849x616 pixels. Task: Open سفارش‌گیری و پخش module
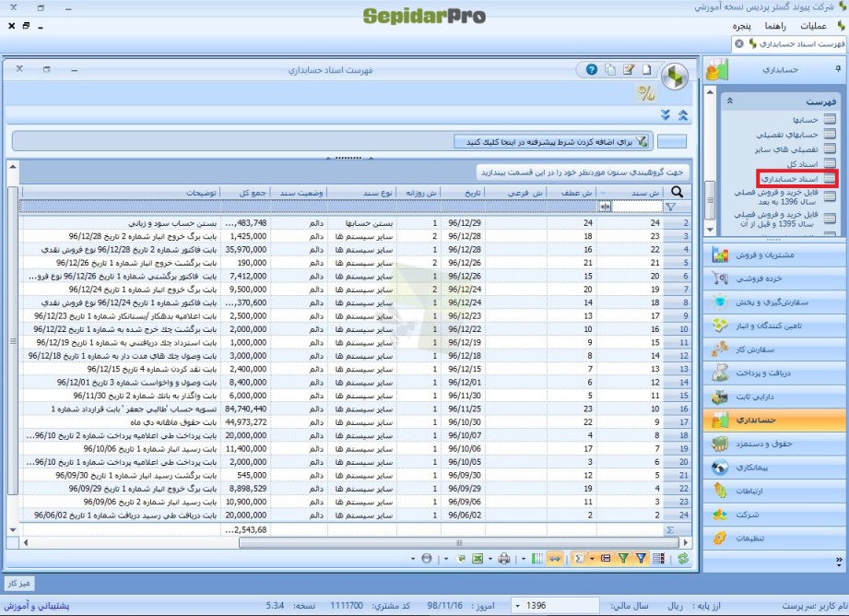tap(775, 302)
